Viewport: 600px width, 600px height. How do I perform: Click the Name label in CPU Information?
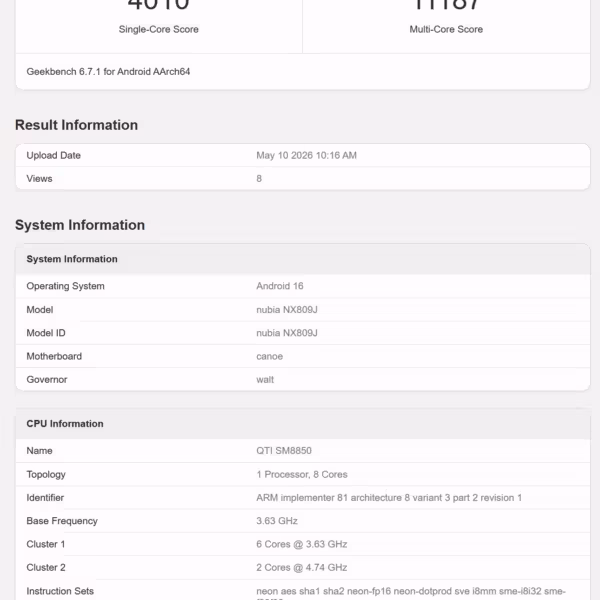coord(39,451)
